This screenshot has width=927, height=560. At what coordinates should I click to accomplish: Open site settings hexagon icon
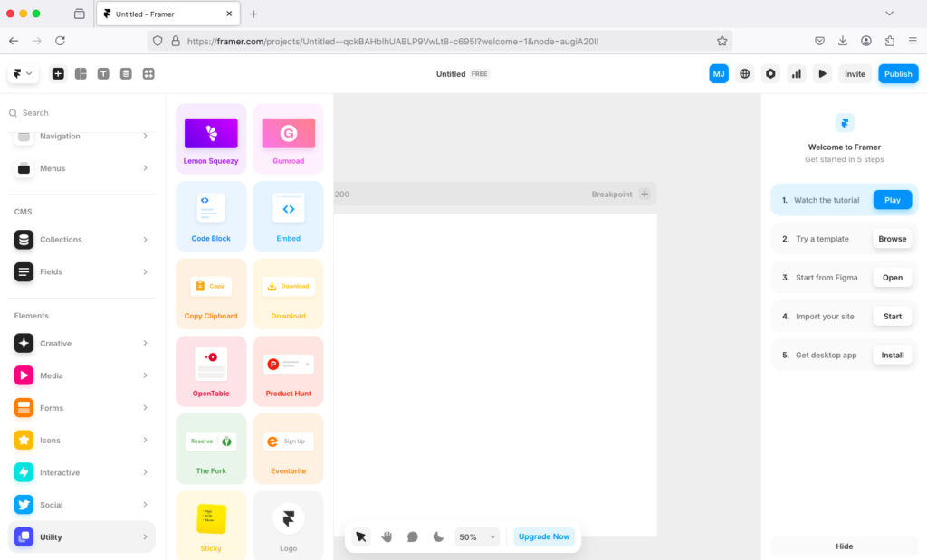[770, 74]
